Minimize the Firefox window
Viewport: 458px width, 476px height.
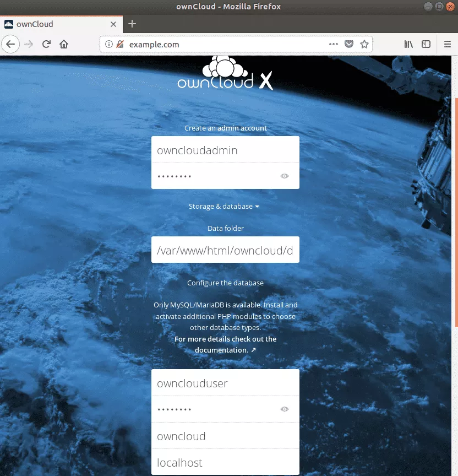point(428,7)
